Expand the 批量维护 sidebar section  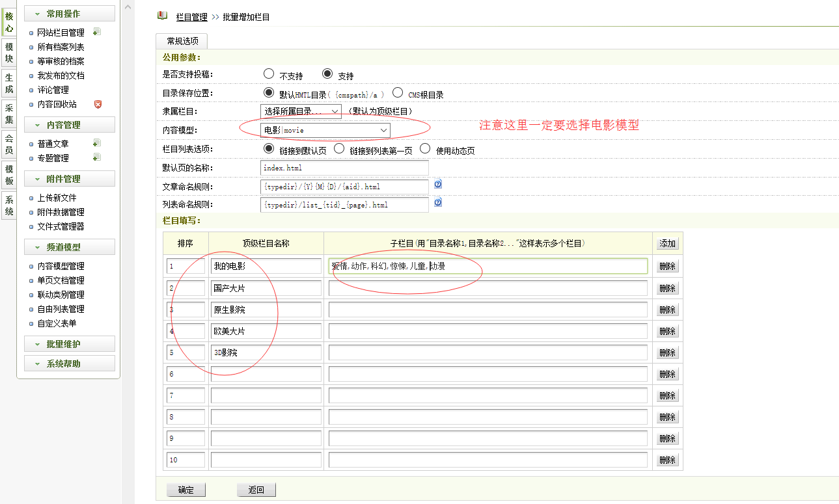pos(70,344)
